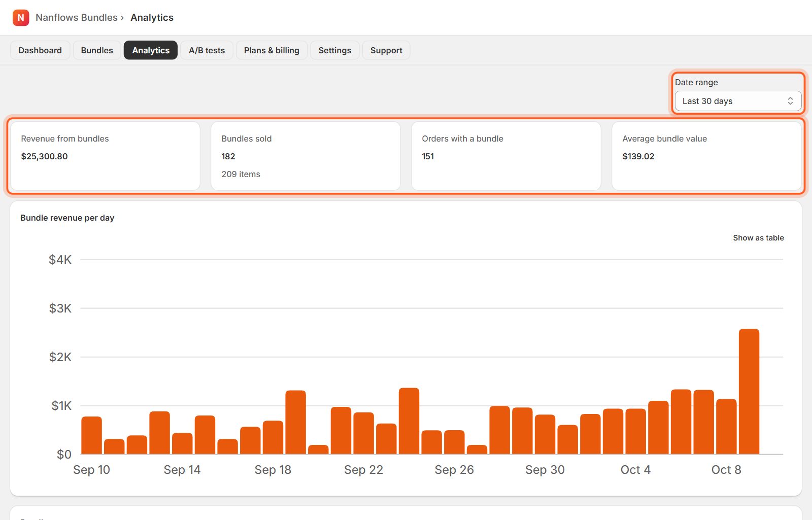Go to the A/B tests tab
The height and width of the screenshot is (520, 812).
coord(207,50)
